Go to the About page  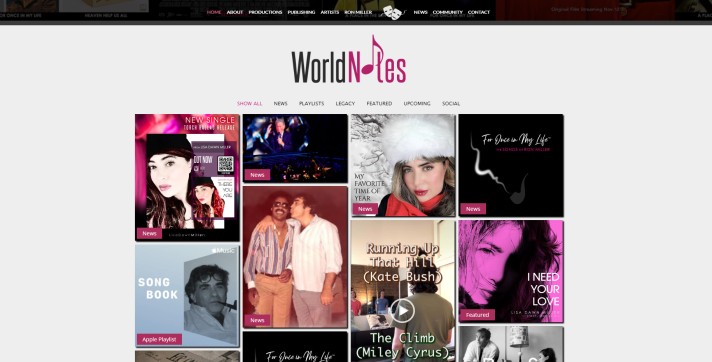click(235, 12)
